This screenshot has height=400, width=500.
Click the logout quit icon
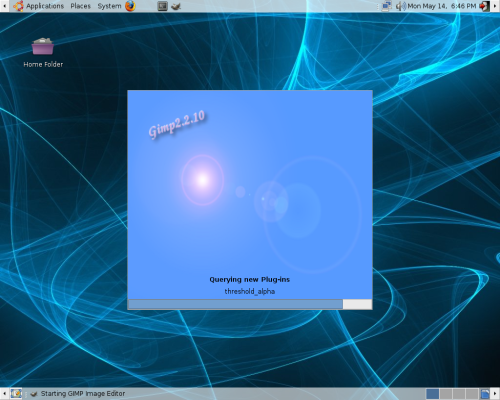pos(484,6)
